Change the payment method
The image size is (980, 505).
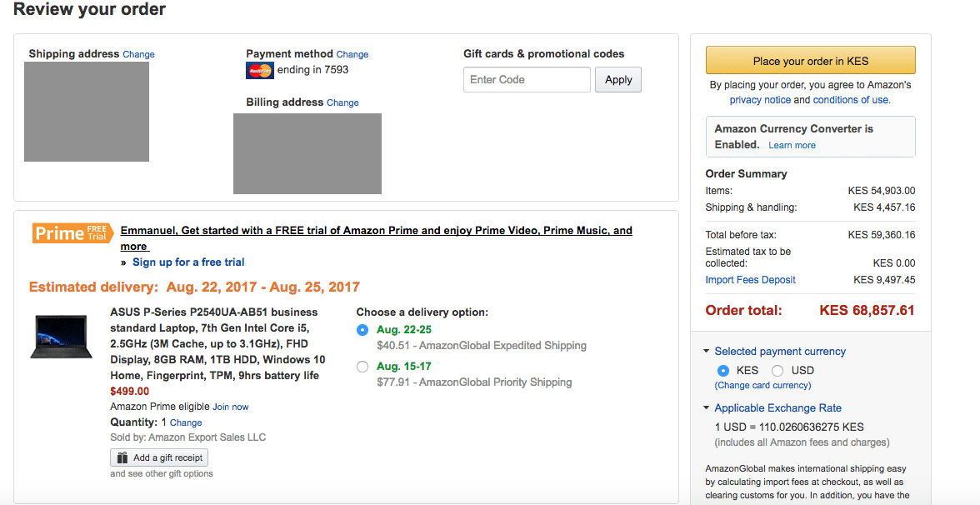click(352, 55)
